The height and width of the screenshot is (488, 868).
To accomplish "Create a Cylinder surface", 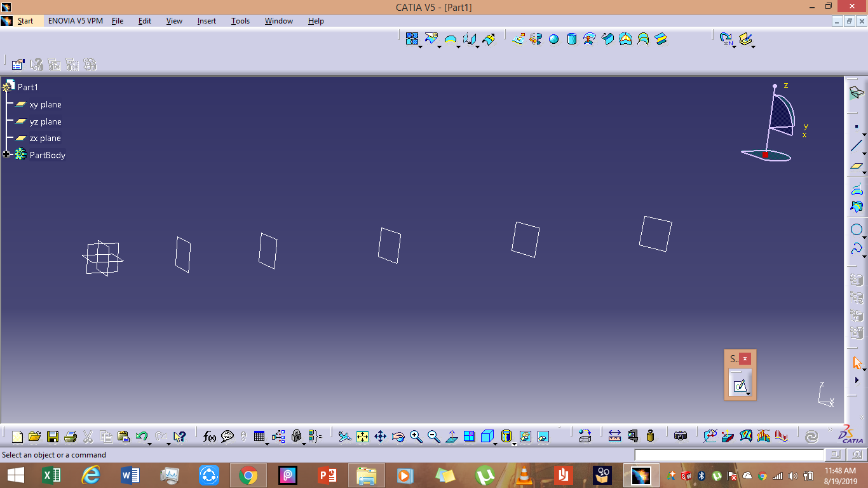I will click(x=571, y=39).
